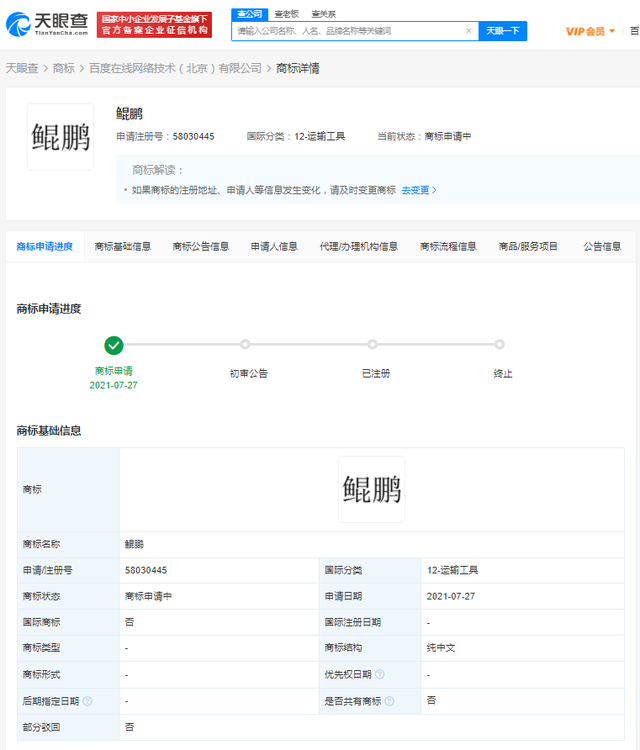The width and height of the screenshot is (640, 750).
Task: Select 商标名称 value 鲲鹏 in table
Action: [x=134, y=544]
